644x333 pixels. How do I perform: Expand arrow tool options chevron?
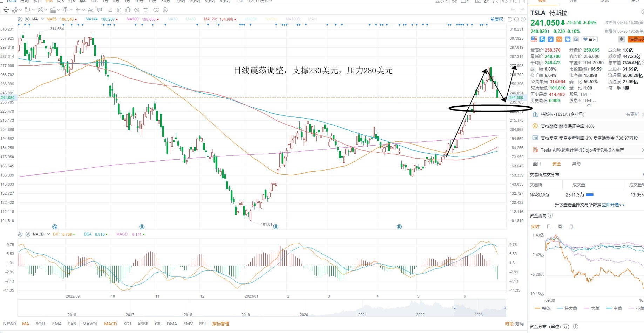click(83, 10)
